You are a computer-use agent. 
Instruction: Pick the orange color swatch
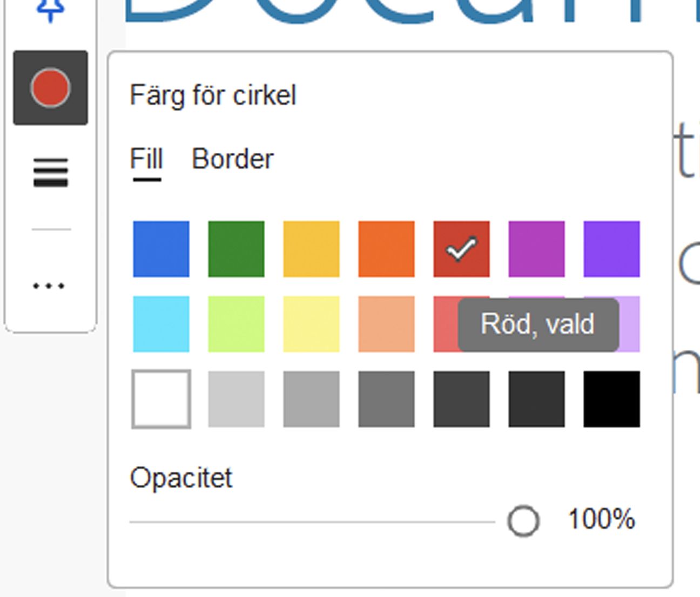coord(386,249)
